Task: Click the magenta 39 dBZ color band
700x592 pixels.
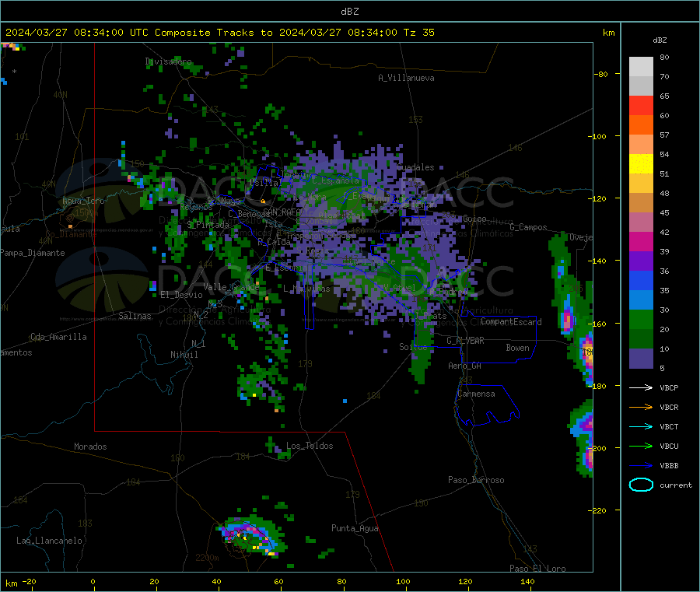Action: 641,241
